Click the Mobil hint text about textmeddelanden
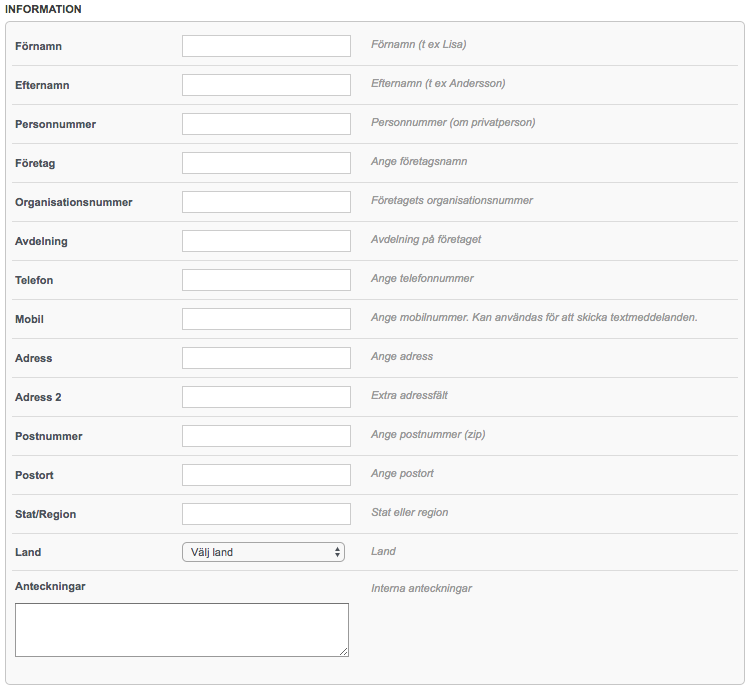 click(534, 317)
